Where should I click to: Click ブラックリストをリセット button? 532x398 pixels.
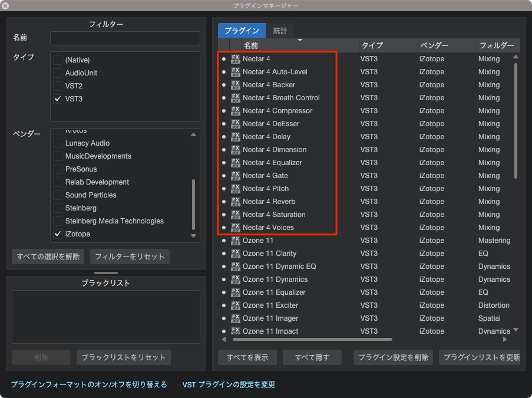pos(124,357)
